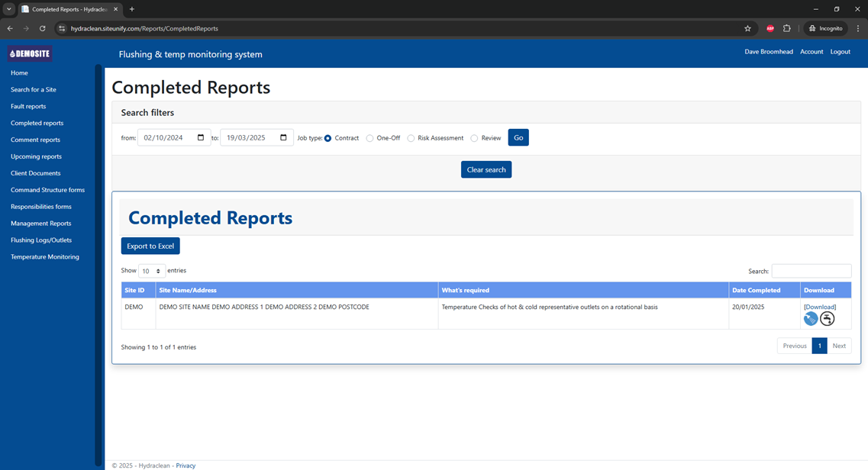Click the Dave Broomhead user name
The width and height of the screenshot is (868, 470).
768,51
